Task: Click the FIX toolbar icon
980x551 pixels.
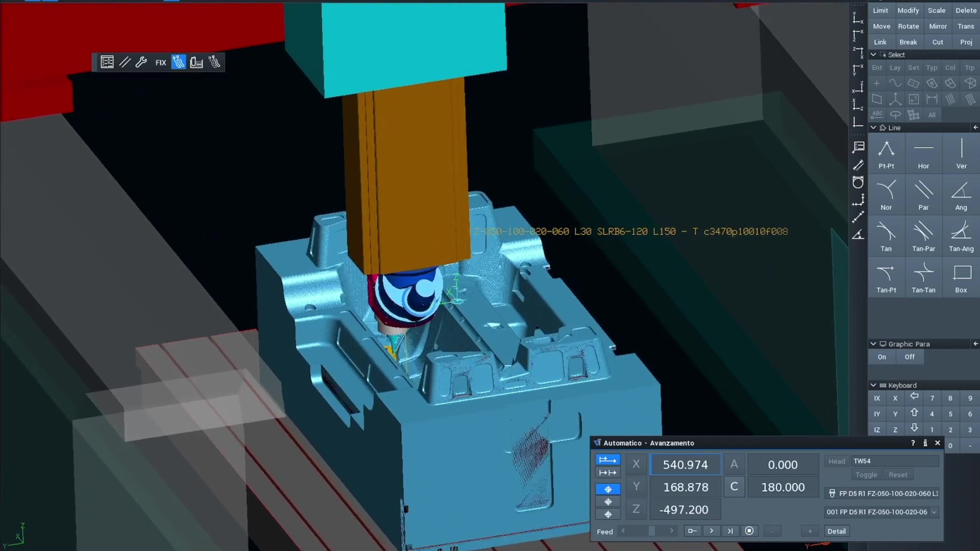Action: point(161,62)
